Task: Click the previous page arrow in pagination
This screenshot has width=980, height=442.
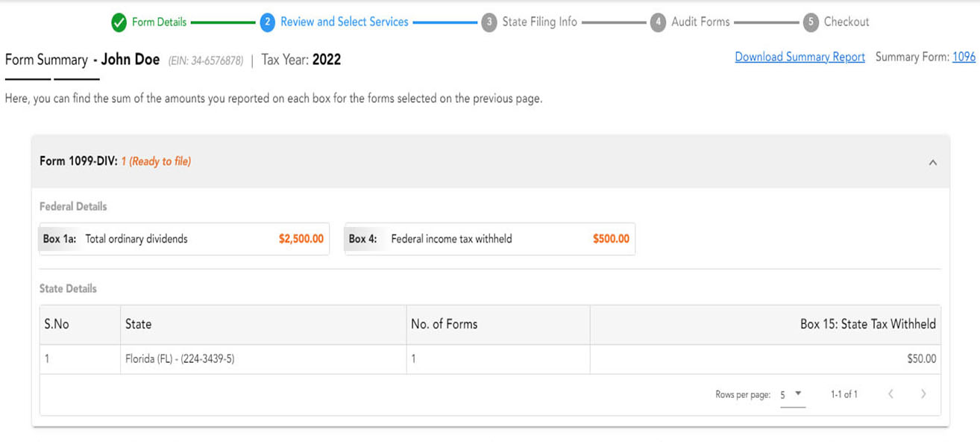Action: (x=891, y=393)
